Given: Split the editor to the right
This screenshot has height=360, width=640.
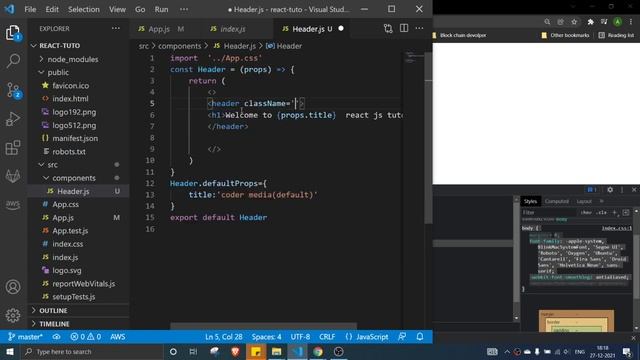Looking at the screenshot, I should (404, 28).
